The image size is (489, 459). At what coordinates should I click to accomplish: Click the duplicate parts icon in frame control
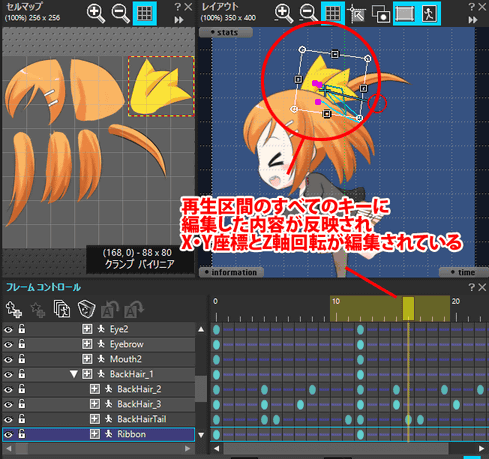click(x=62, y=309)
